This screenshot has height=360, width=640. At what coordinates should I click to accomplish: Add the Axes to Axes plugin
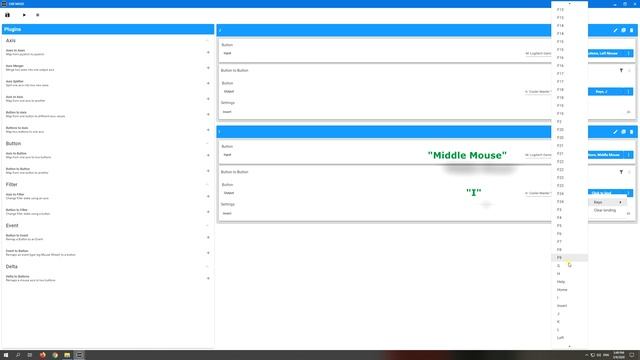pos(208,52)
